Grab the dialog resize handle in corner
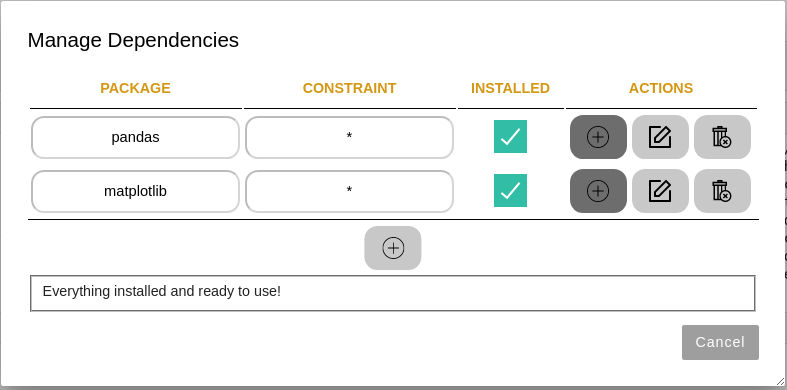Screen dimensions: 787x390 (x=780, y=382)
